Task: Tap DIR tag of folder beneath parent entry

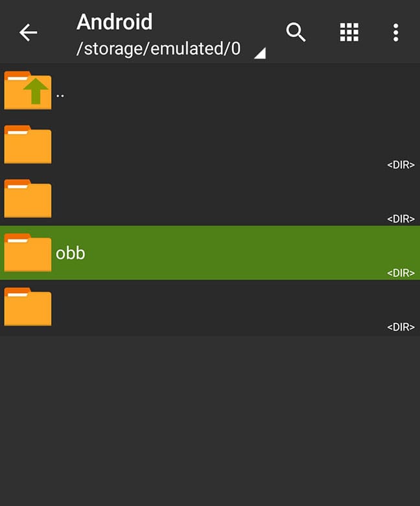Action: click(401, 165)
